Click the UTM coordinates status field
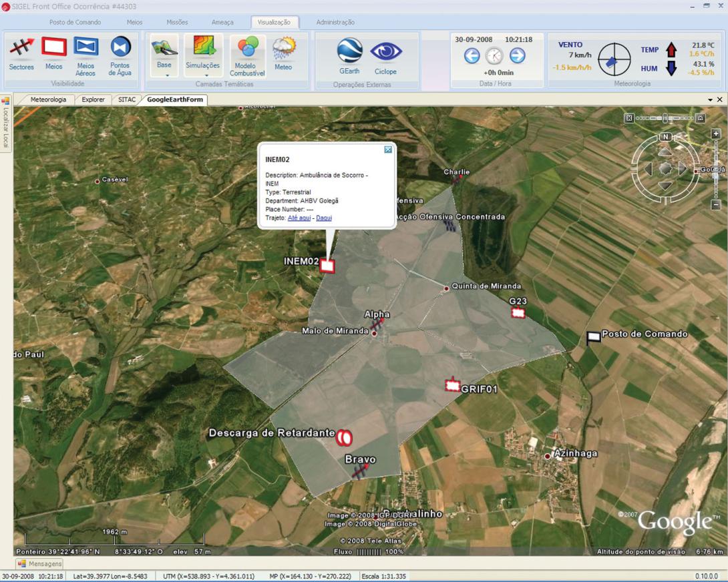The image size is (728, 582). [209, 577]
